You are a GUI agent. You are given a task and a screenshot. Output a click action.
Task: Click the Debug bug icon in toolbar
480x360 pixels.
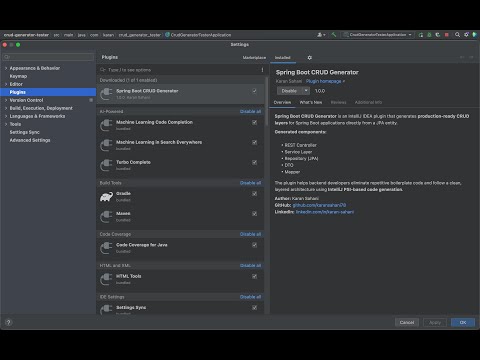429,35
